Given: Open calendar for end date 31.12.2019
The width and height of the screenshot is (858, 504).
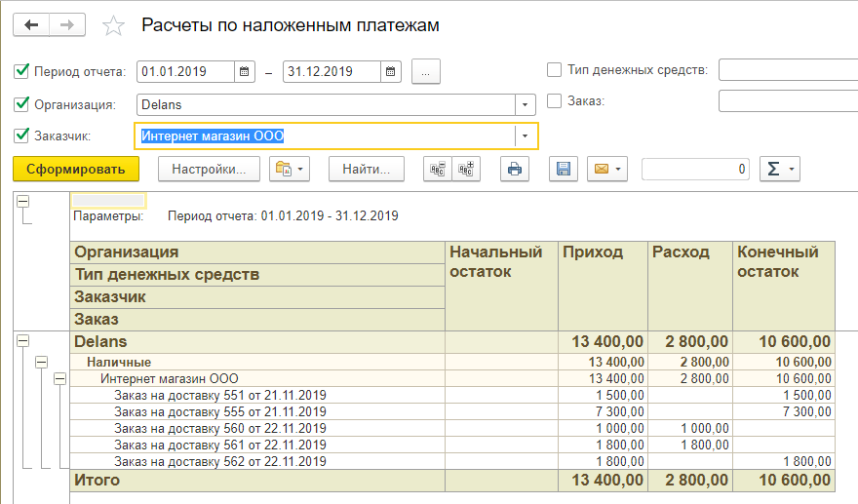Looking at the screenshot, I should (391, 72).
